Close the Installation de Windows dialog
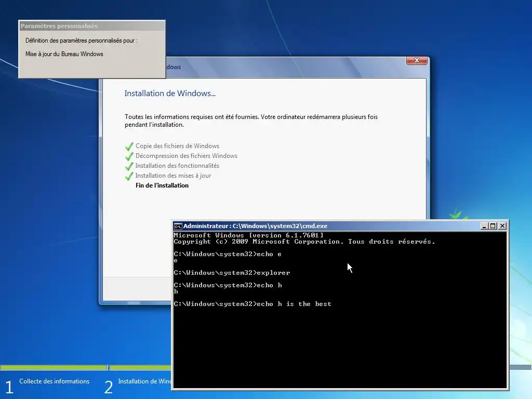 coord(417,60)
